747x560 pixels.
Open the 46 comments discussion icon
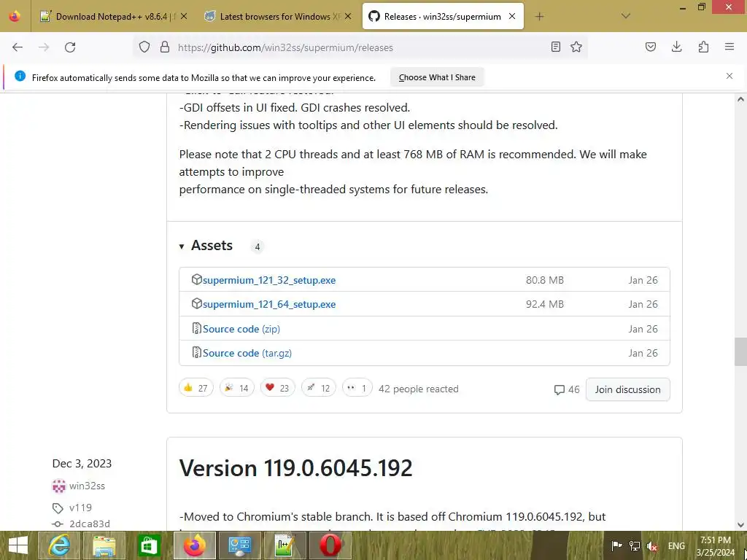coord(566,389)
